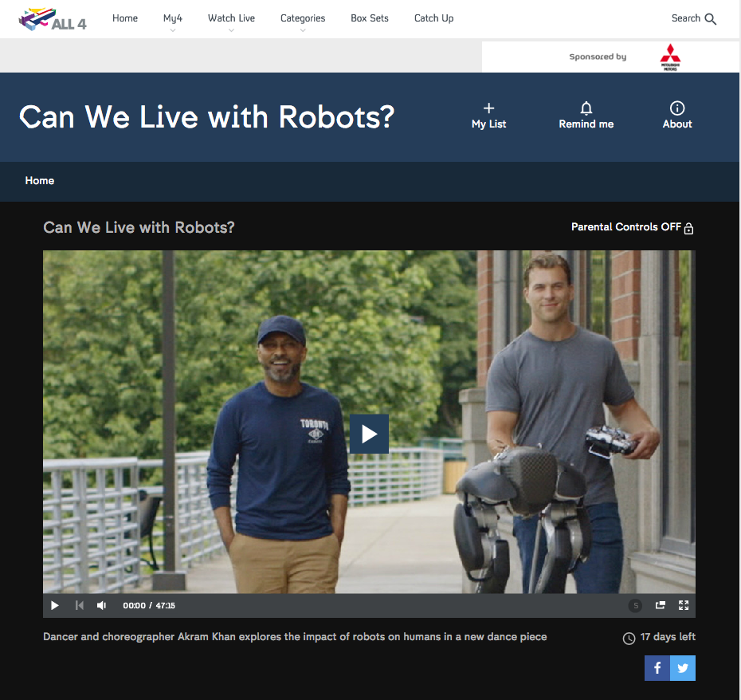Expand the chevron under My4
Image resolution: width=741 pixels, height=700 pixels.
(172, 30)
